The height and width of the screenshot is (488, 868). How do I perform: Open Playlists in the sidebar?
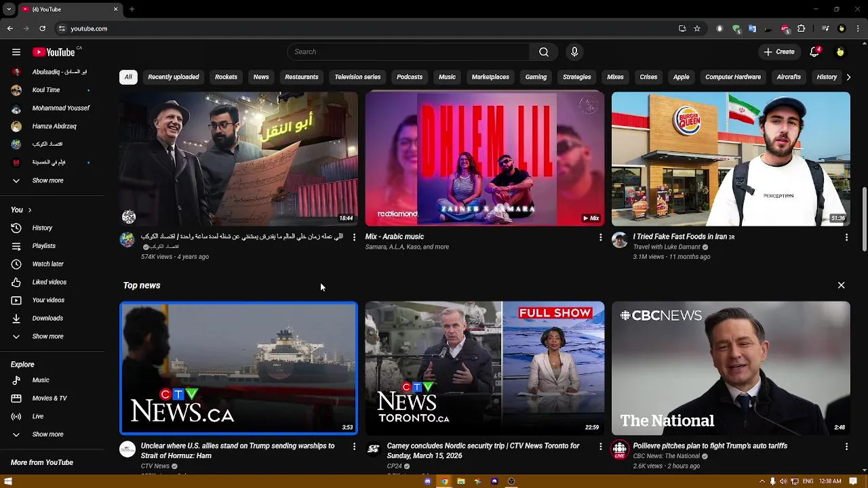(x=44, y=246)
